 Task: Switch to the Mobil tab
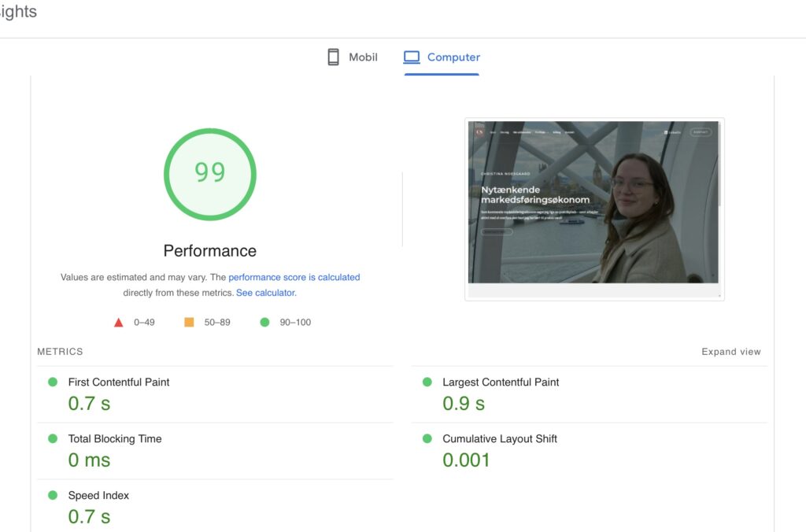pos(353,57)
